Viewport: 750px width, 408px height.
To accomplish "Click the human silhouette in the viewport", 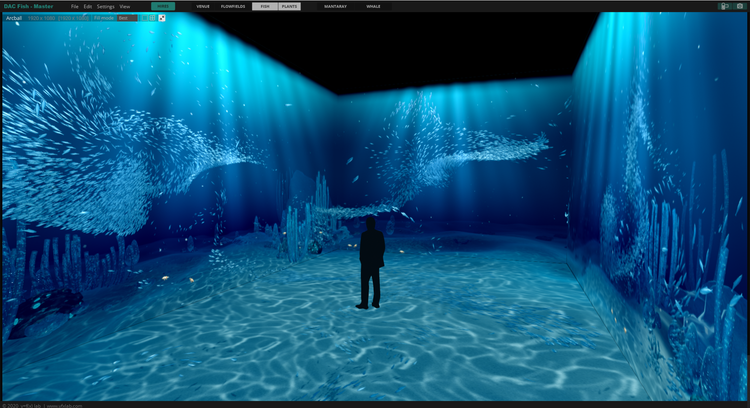I will tap(371, 260).
